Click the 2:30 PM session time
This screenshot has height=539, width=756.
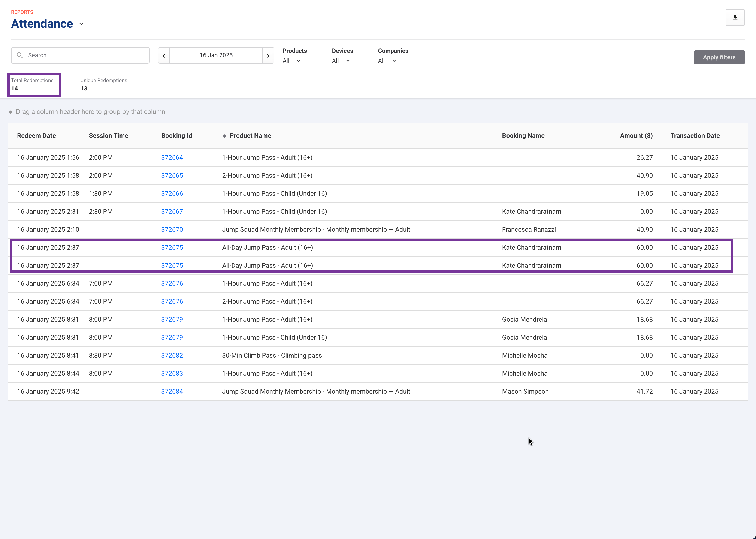point(101,211)
